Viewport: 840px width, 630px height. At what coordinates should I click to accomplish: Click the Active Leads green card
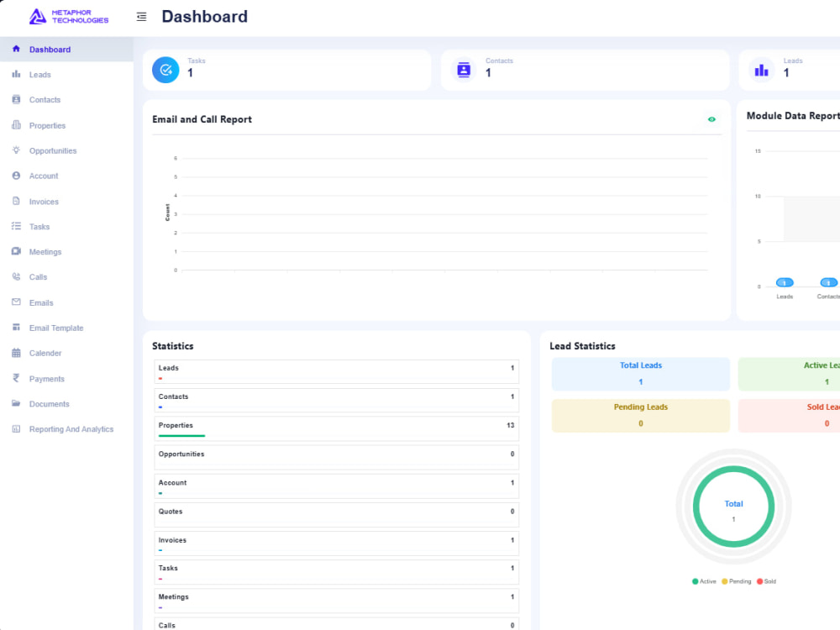[x=789, y=374]
